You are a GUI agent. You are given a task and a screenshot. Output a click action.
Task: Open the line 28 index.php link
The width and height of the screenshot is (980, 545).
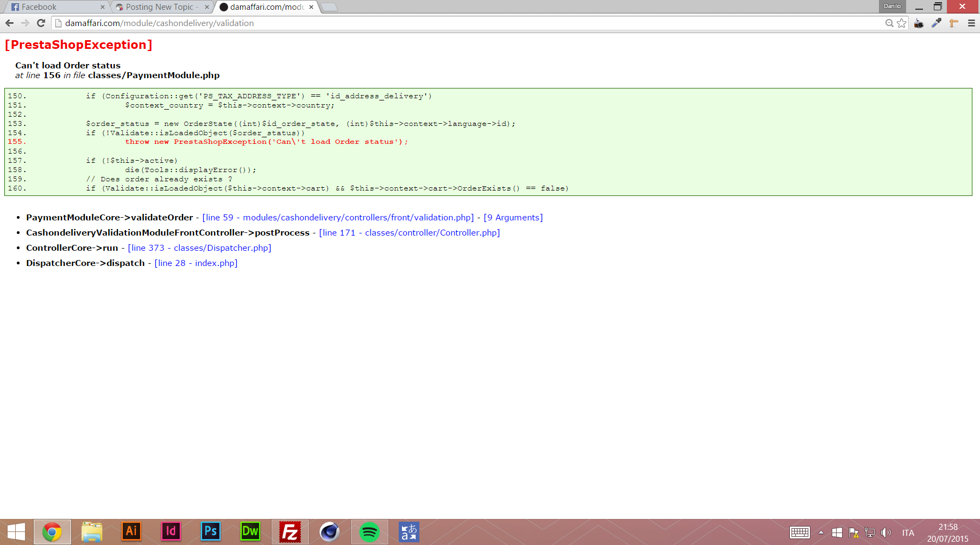(196, 263)
